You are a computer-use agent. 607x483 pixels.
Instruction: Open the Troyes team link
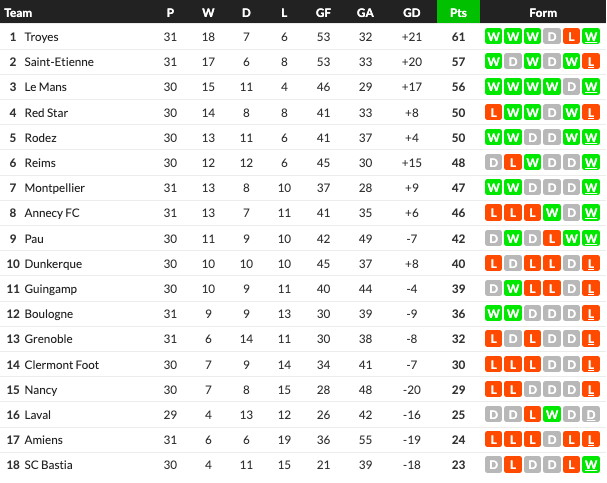pos(43,36)
